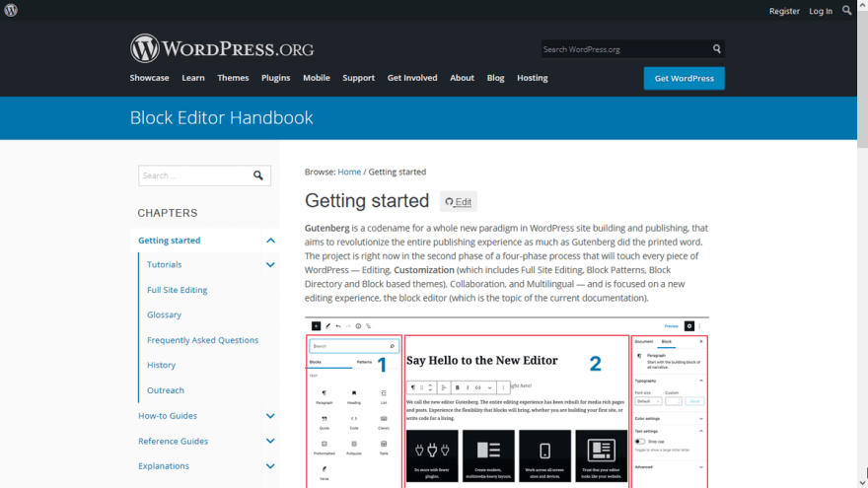
Task: Open the Reference Guides chapter link
Action: pos(174,442)
